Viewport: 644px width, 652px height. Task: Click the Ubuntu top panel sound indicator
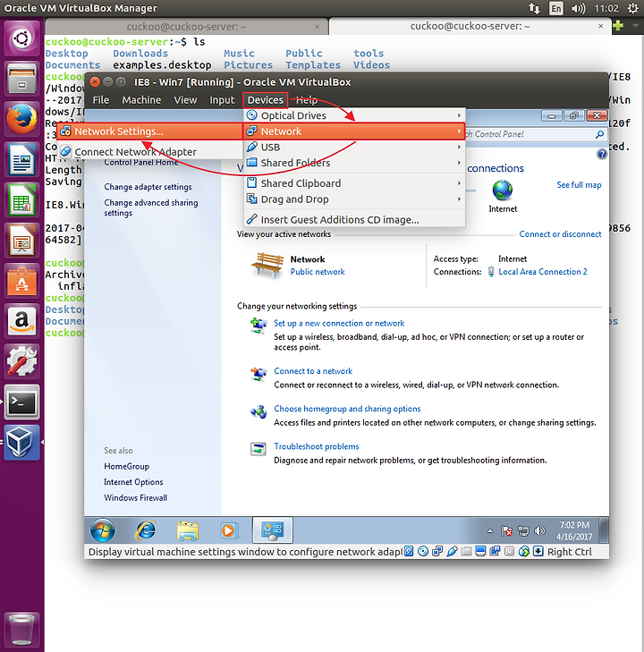[579, 8]
